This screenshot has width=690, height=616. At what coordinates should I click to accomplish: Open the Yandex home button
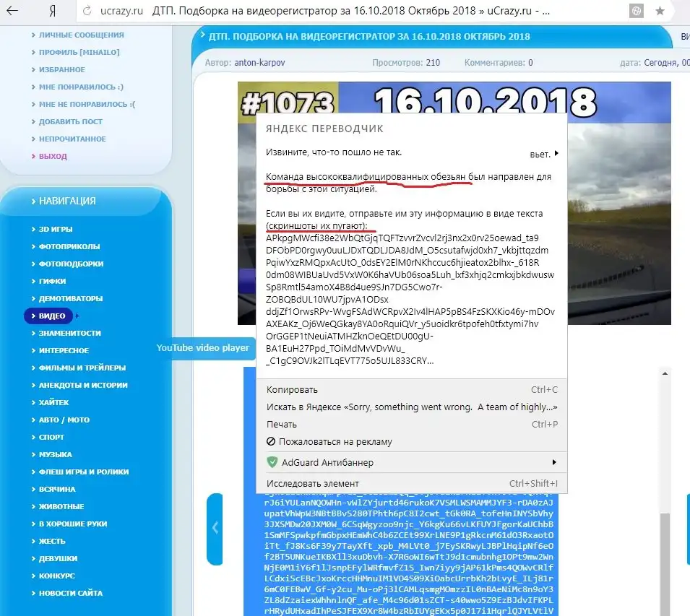point(51,11)
